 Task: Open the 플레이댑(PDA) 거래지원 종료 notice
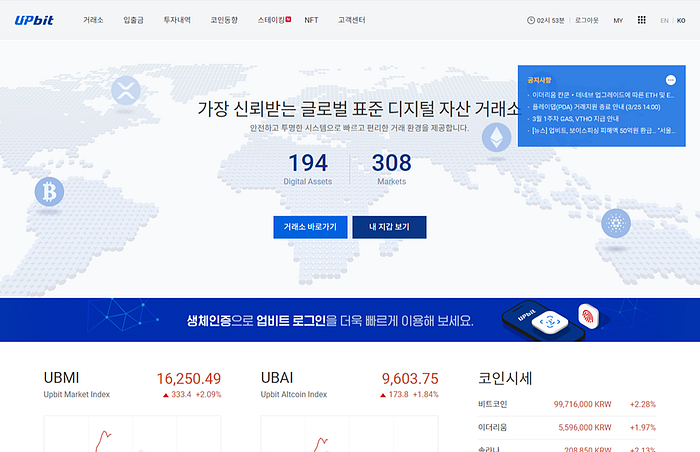pyautogui.click(x=594, y=107)
